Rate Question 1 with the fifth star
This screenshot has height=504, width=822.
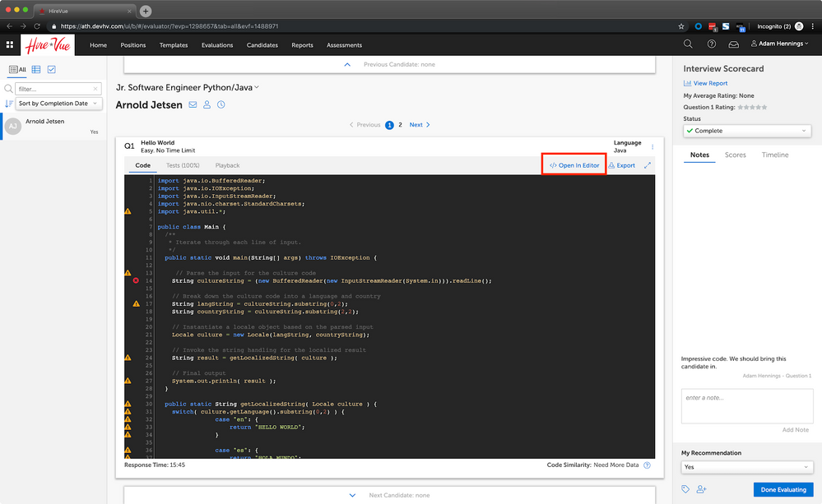[764, 107]
